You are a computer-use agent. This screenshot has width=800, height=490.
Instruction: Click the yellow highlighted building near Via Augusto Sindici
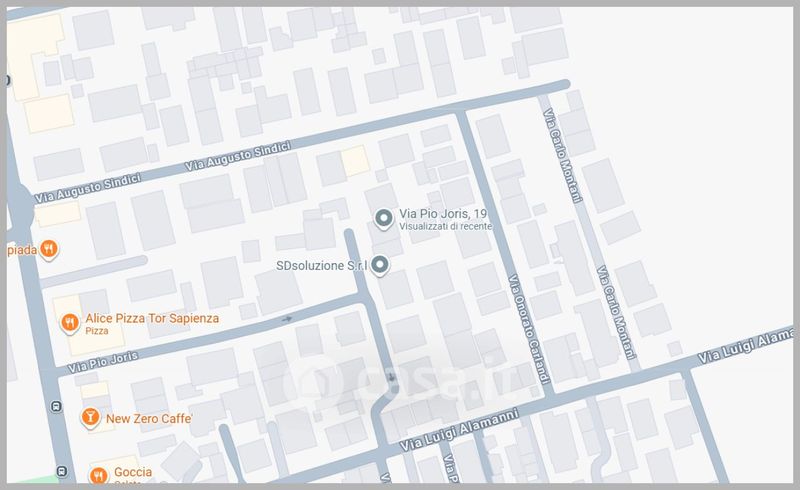click(354, 159)
